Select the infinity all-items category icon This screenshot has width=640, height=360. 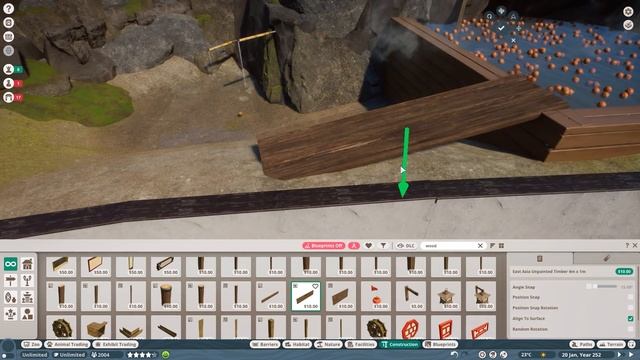coord(11,264)
